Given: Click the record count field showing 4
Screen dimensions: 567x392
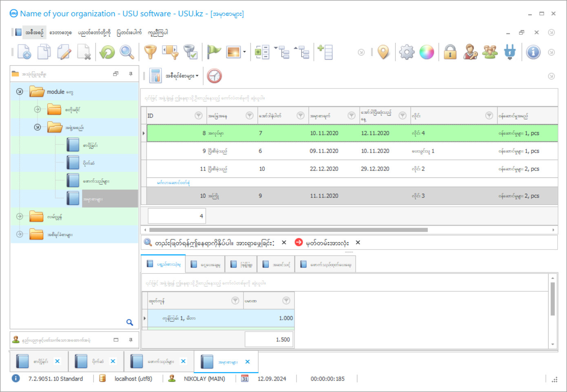Looking at the screenshot, I should (177, 216).
